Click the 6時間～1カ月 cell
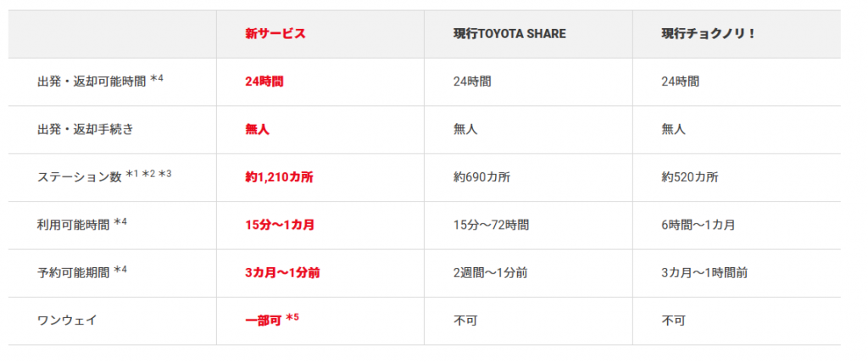Image resolution: width=868 pixels, height=362 pixels. [x=698, y=226]
